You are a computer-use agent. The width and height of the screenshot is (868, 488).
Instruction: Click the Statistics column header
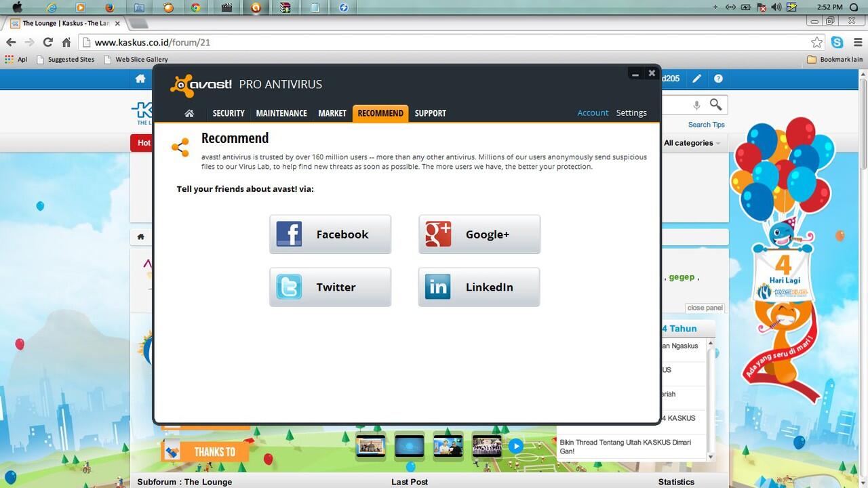point(676,482)
